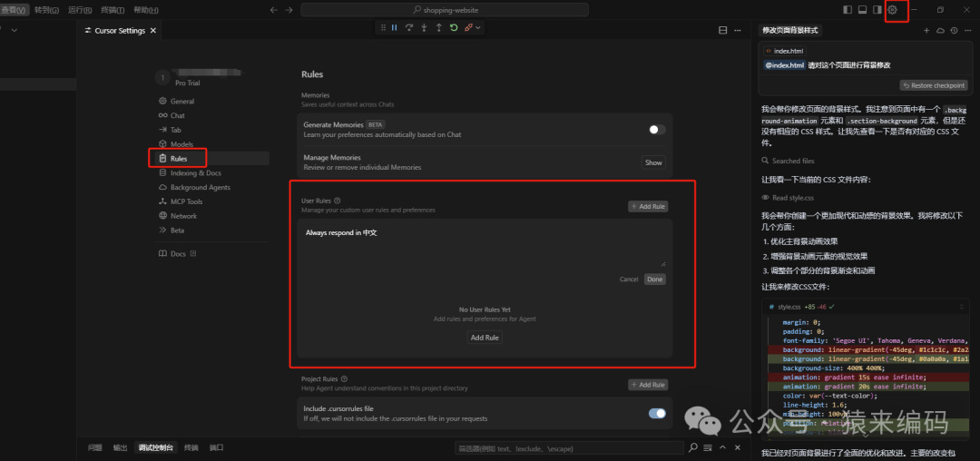Open settings gear in title bar
Screen dimensions: 980x461
(893, 10)
